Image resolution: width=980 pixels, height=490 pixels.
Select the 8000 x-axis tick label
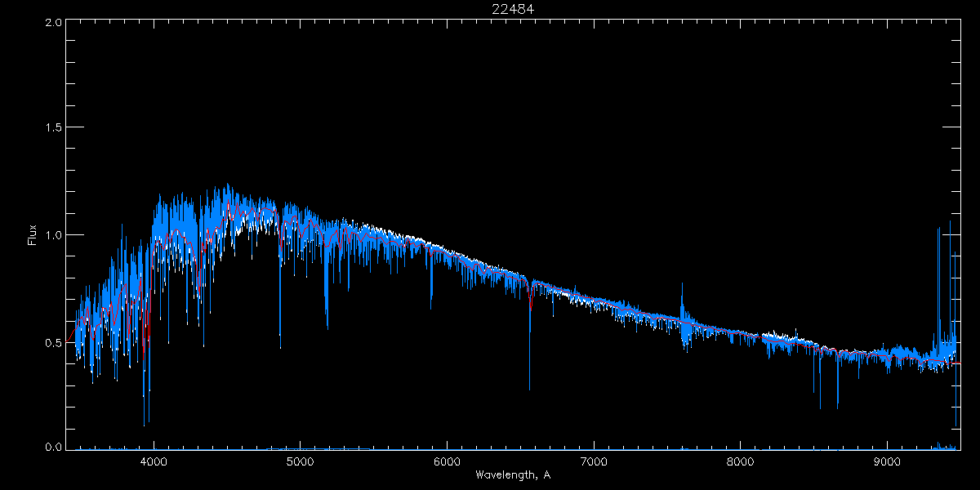pos(741,461)
